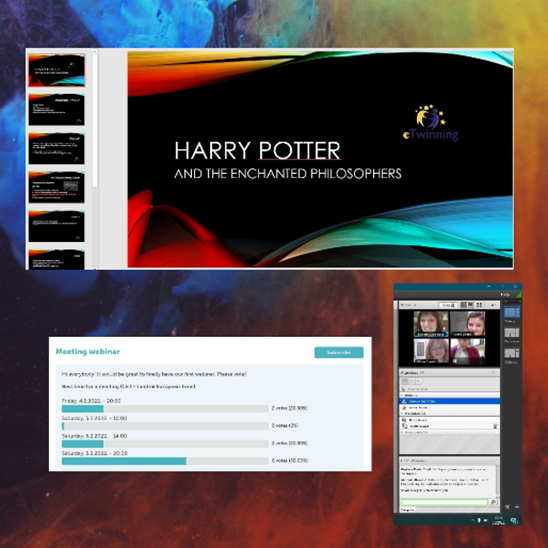Image resolution: width=548 pixels, height=548 pixels.
Task: Click the Saturday 20:00 poll result bar
Action: pos(165,461)
